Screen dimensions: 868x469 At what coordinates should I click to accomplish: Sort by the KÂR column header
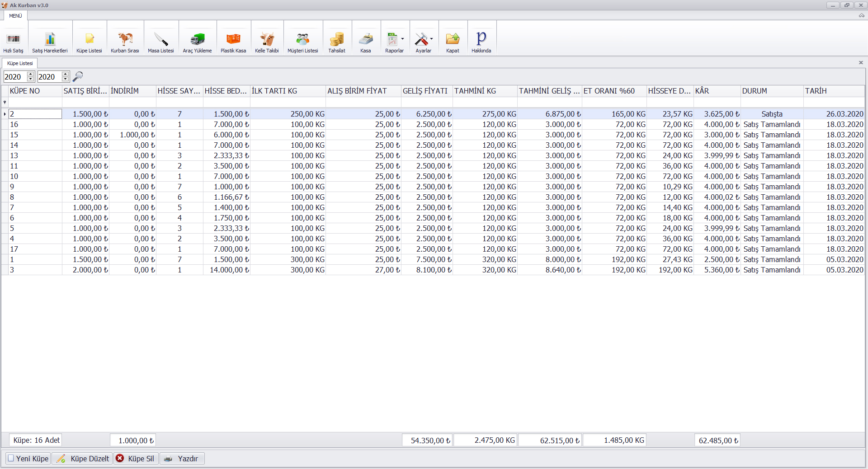(717, 91)
